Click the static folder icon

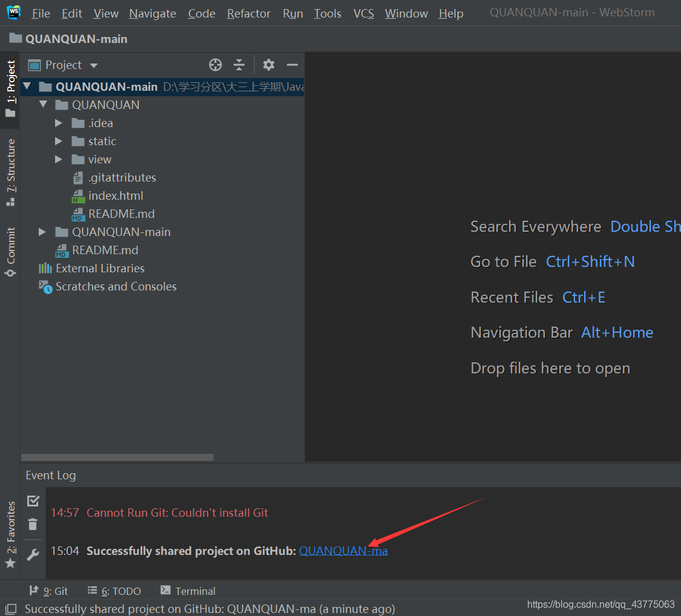click(77, 141)
